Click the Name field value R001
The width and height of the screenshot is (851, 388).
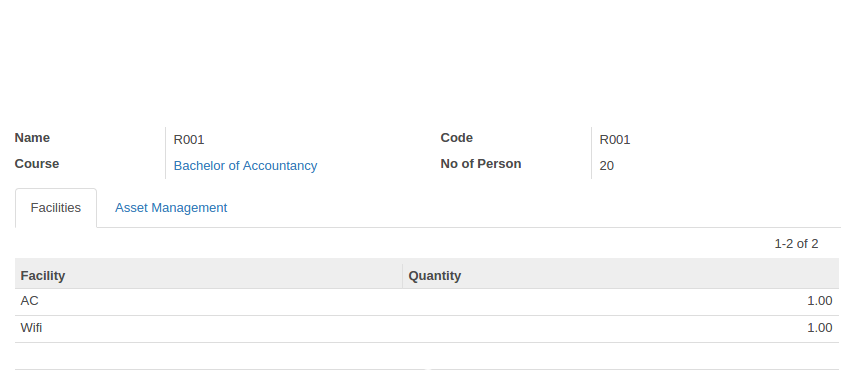[x=189, y=139]
